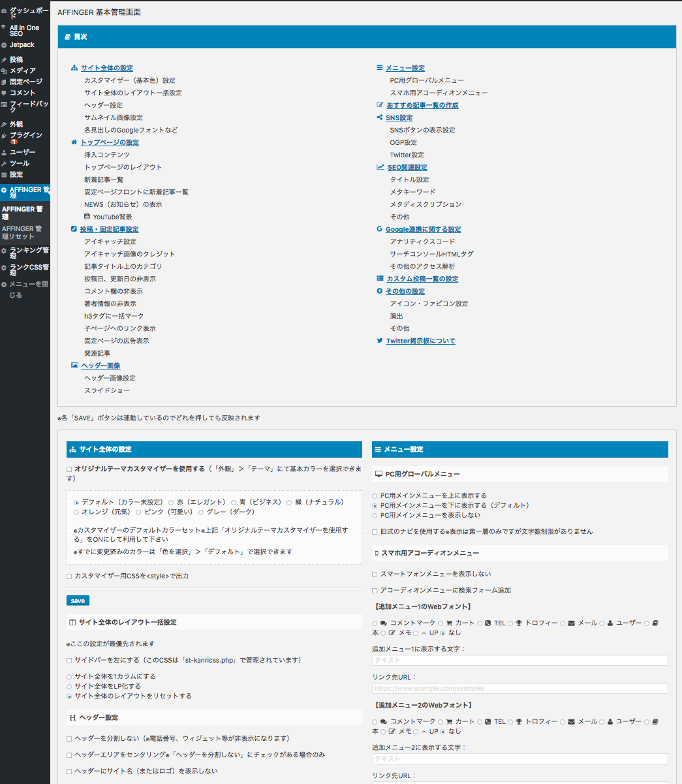Click the home icon beside トップページの設定

click(x=74, y=142)
